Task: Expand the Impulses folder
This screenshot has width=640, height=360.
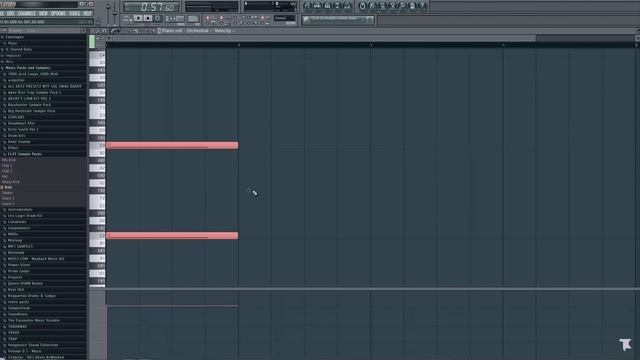Action: 13,56
